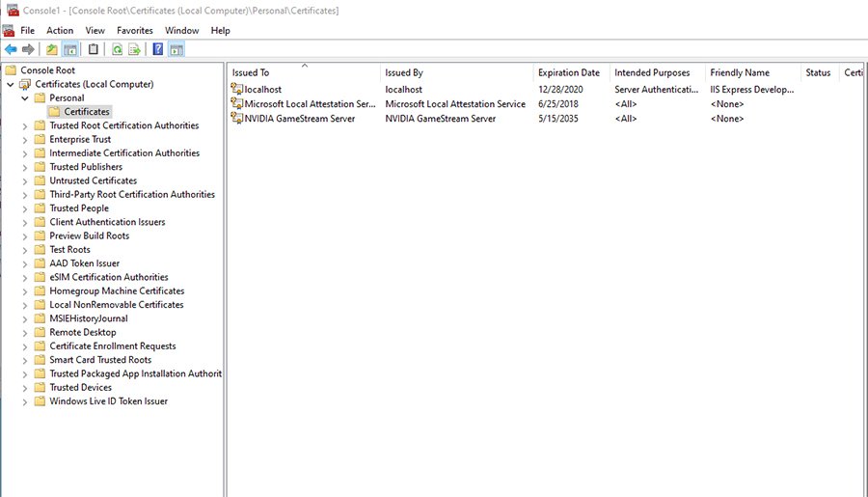Toggle Show/Hide Console Tree toolbar icon
868x497 pixels.
click(70, 49)
